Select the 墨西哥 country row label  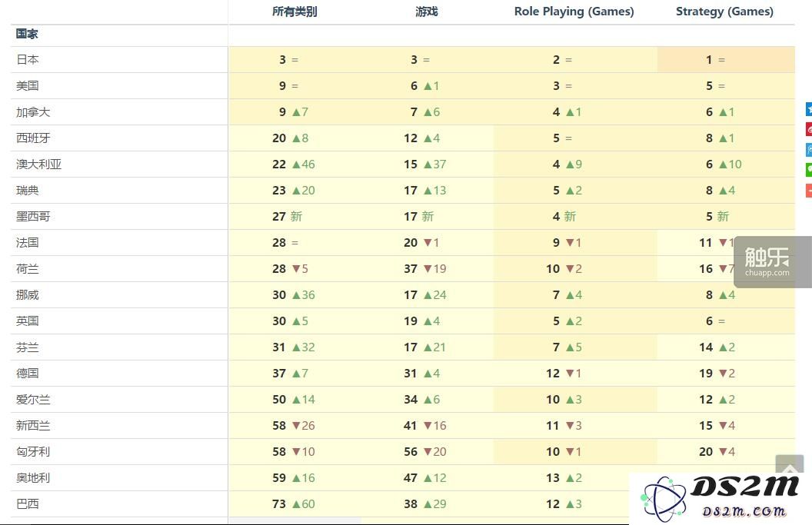click(33, 217)
